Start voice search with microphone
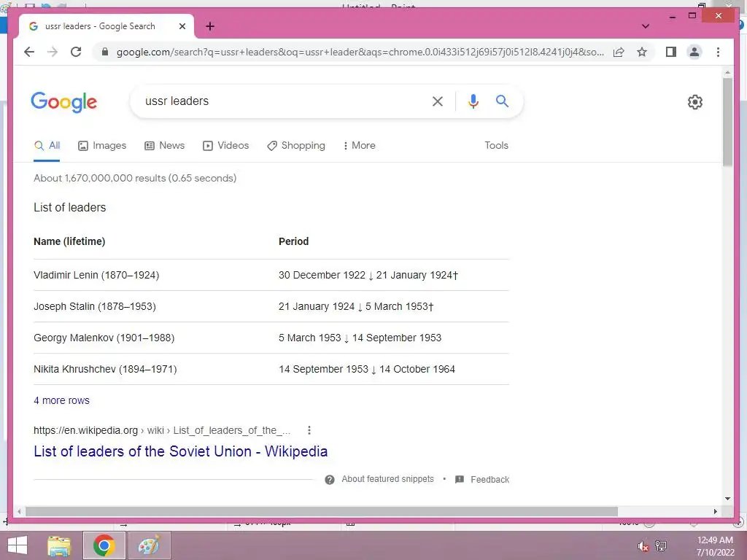This screenshot has height=560, width=747. pyautogui.click(x=473, y=101)
